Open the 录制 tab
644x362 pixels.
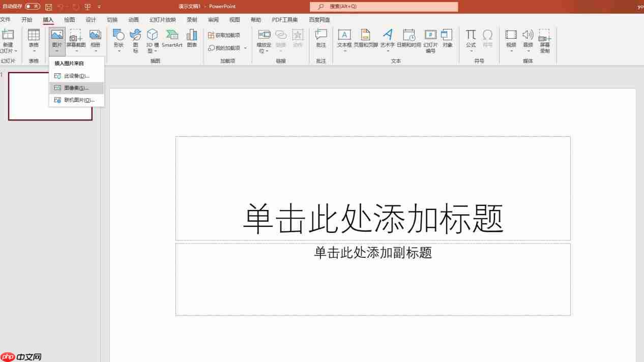coord(192,20)
